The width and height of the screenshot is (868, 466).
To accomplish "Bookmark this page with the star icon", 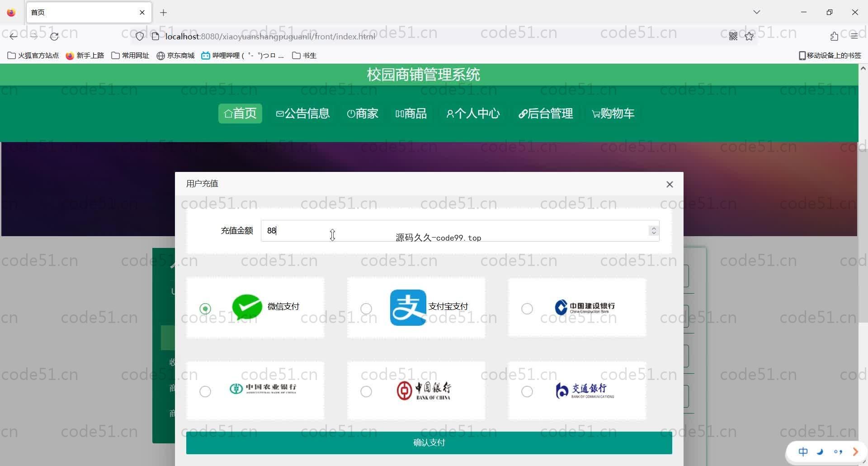I will [749, 36].
